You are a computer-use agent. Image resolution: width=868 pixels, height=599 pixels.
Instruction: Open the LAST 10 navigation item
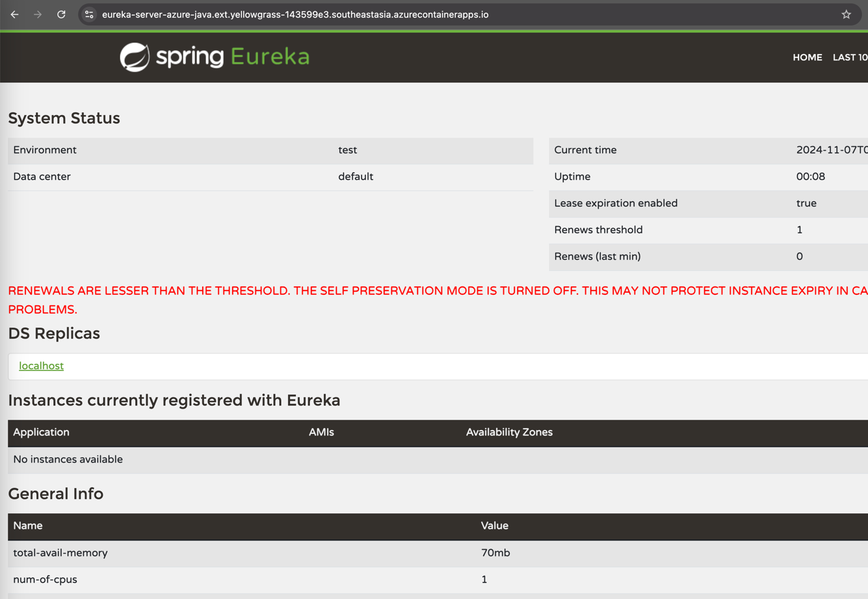pyautogui.click(x=850, y=57)
